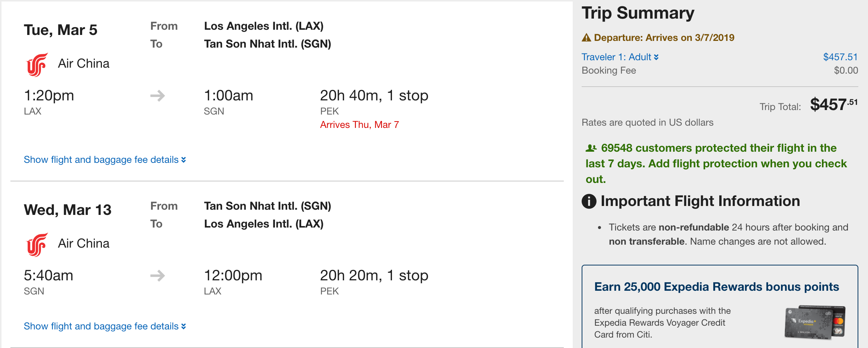Click the '20h 40m, 1 stop' duration text

374,96
